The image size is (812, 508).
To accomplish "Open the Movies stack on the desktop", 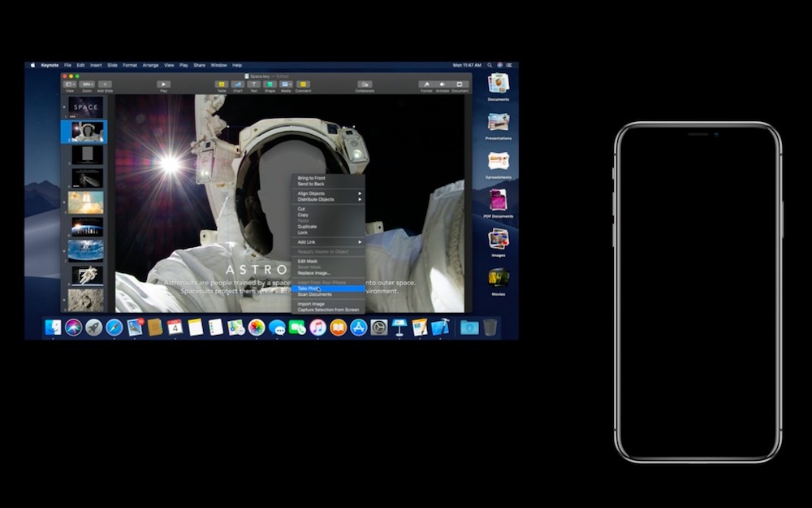I will coord(499,281).
